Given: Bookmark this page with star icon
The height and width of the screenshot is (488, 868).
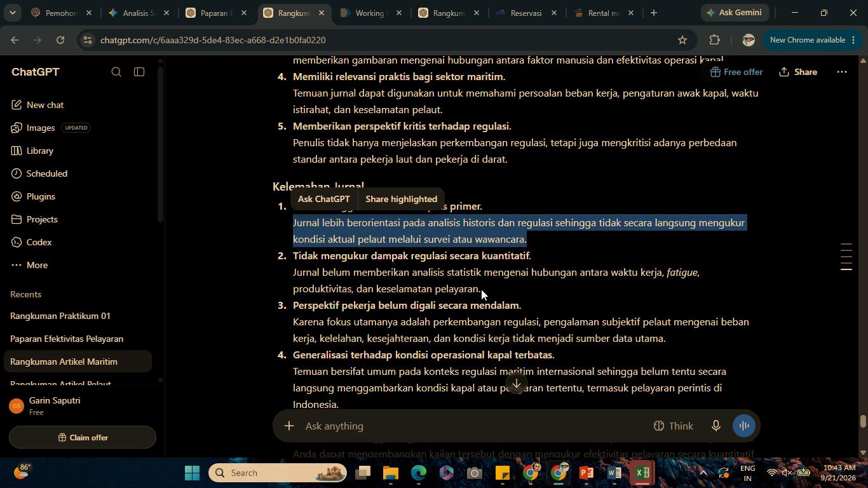Looking at the screenshot, I should [x=682, y=40].
